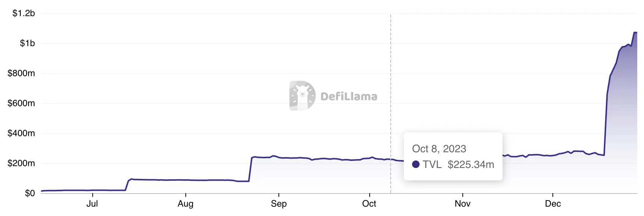Click the $400m y-axis label

(21, 133)
